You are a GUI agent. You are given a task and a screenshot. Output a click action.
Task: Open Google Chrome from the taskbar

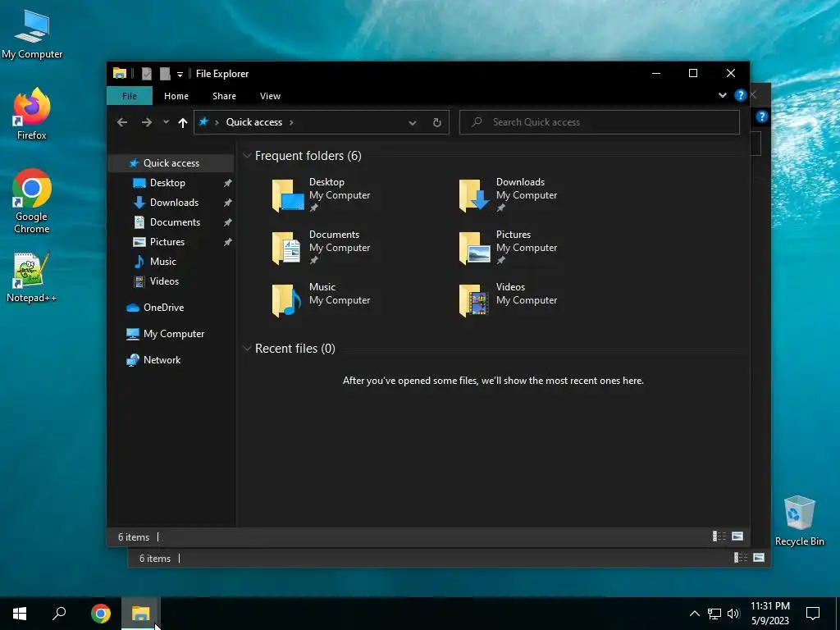tap(101, 614)
